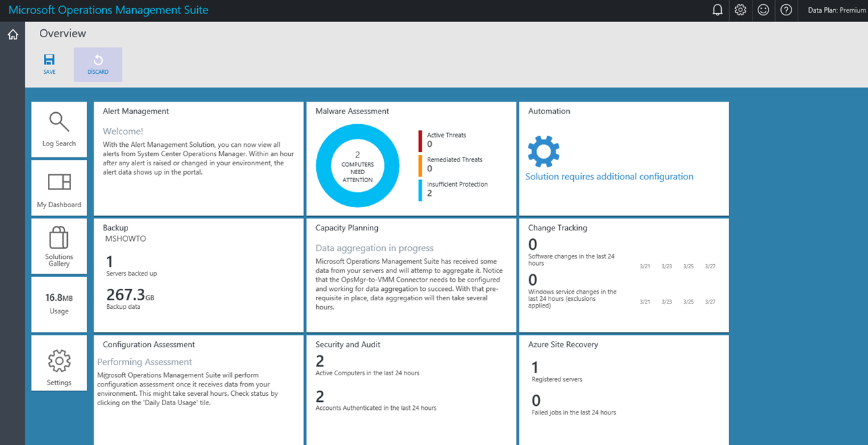Open the My Dashboard tile

tap(59, 188)
